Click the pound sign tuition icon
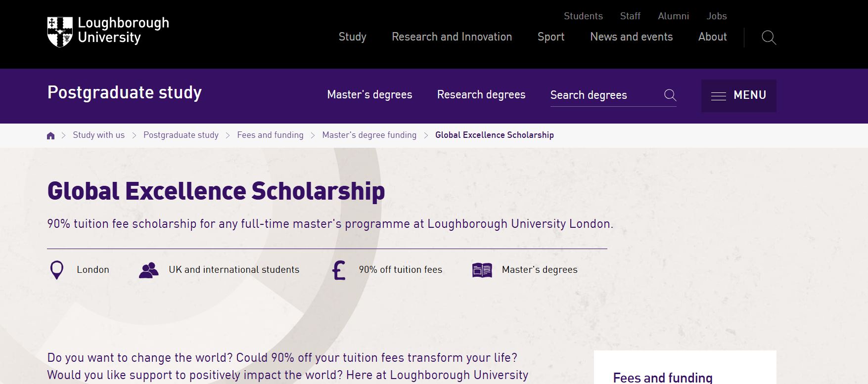The width and height of the screenshot is (868, 384). point(339,270)
